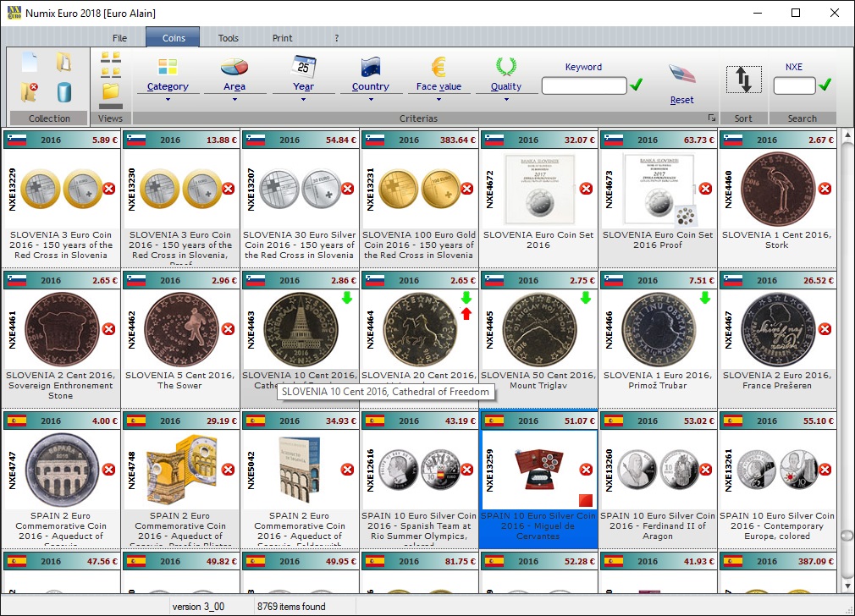Toggle red X marker on Spain Aqueduct coin NXE4747
Image resolution: width=855 pixels, height=616 pixels.
[108, 469]
